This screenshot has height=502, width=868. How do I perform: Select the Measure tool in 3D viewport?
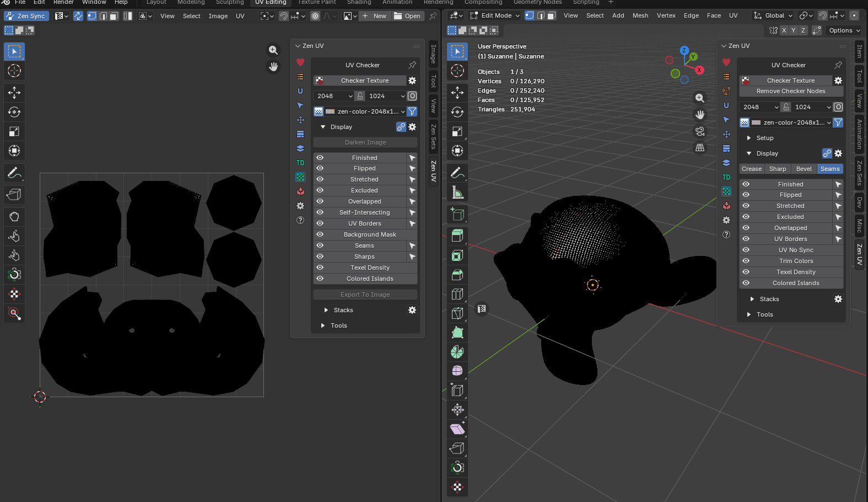(457, 193)
